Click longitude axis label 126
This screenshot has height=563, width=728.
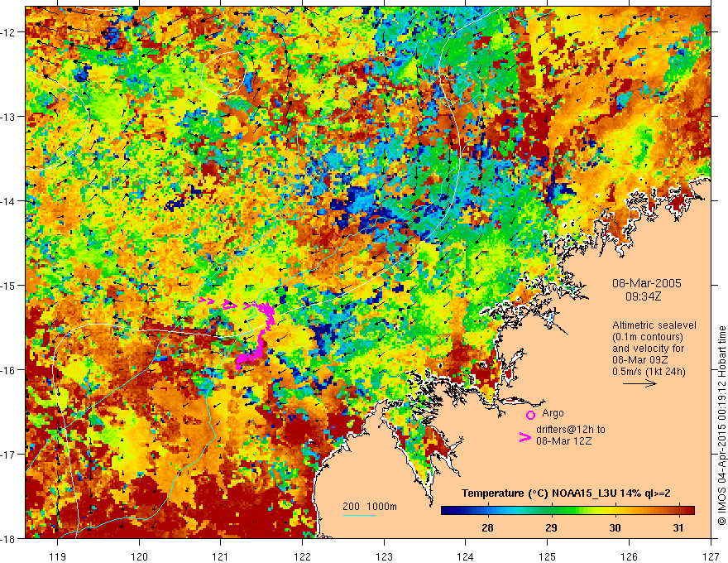629,556
